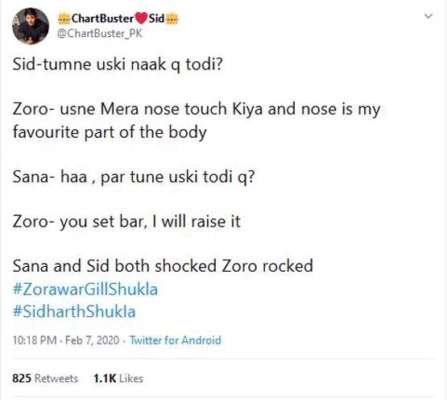
Task: Click the crown emoji before ChartBuster
Action: pos(64,19)
